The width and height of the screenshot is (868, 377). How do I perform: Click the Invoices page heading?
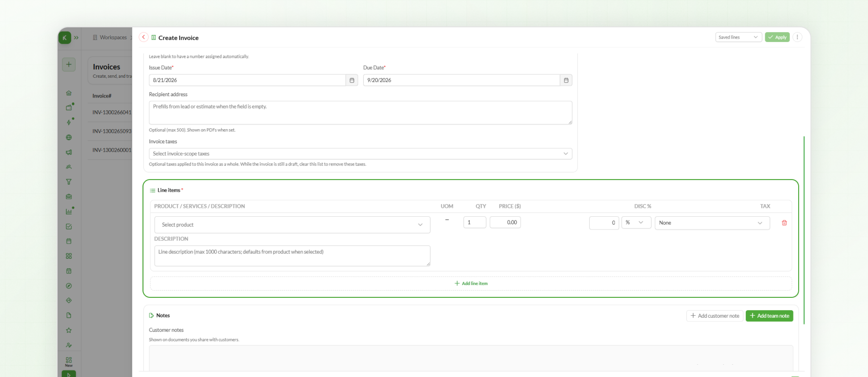pyautogui.click(x=107, y=67)
